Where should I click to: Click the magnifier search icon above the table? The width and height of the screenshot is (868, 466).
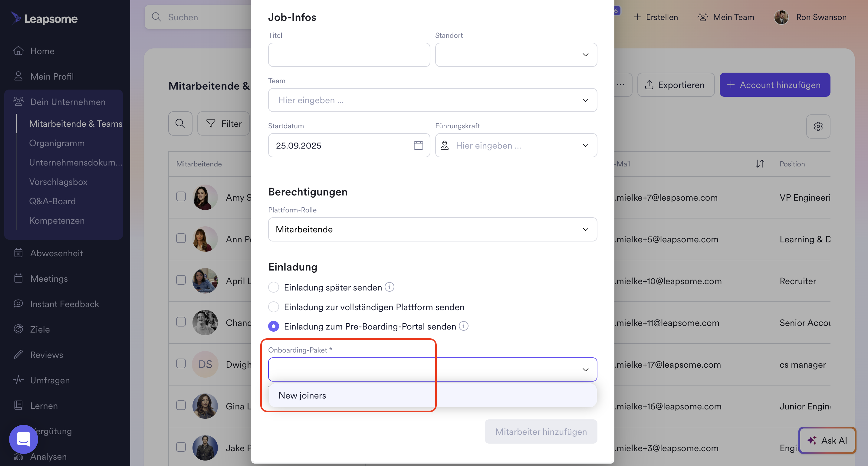pyautogui.click(x=180, y=124)
